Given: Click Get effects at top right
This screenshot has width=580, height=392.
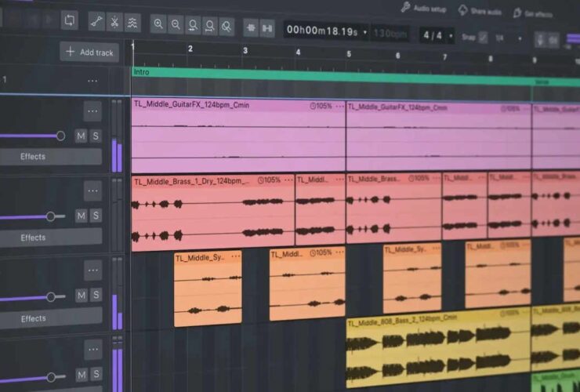Looking at the screenshot, I should pyautogui.click(x=533, y=13).
